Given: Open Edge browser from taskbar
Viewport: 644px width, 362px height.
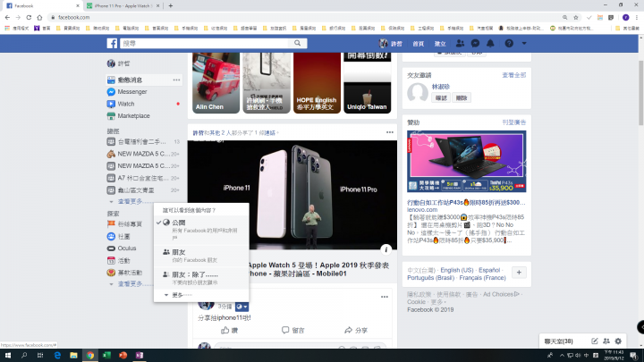Looking at the screenshot, I should pyautogui.click(x=57, y=355).
